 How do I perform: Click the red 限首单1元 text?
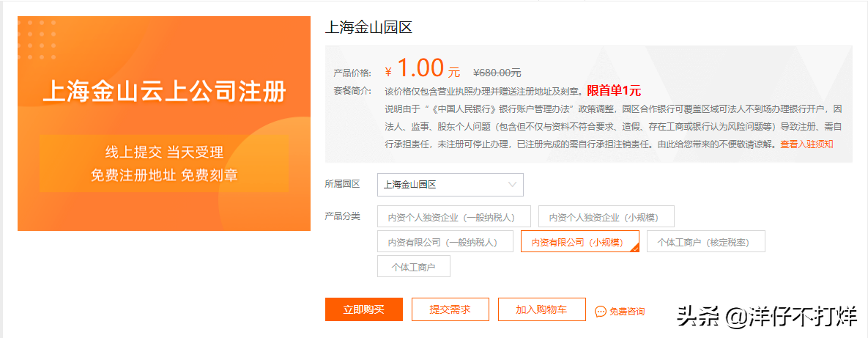pos(614,91)
